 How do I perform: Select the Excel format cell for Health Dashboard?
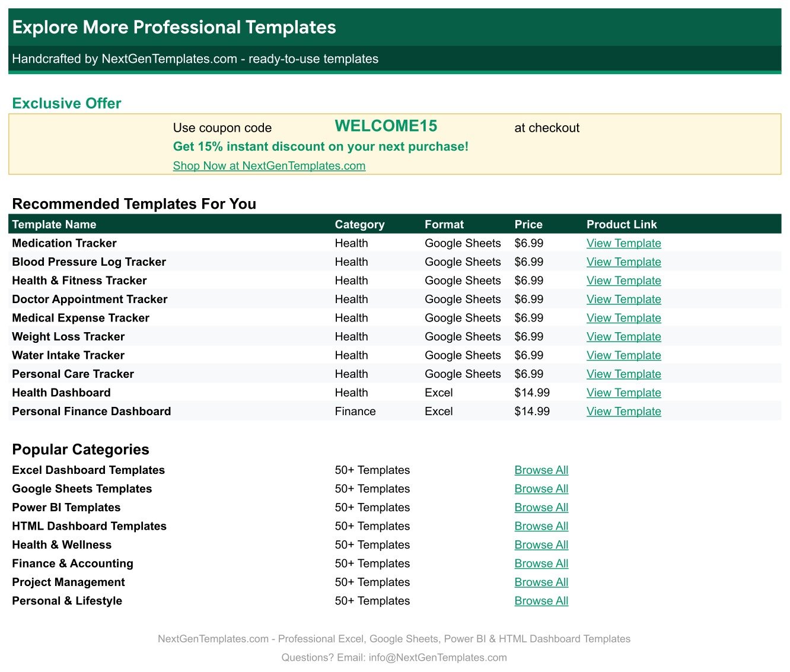pos(438,393)
